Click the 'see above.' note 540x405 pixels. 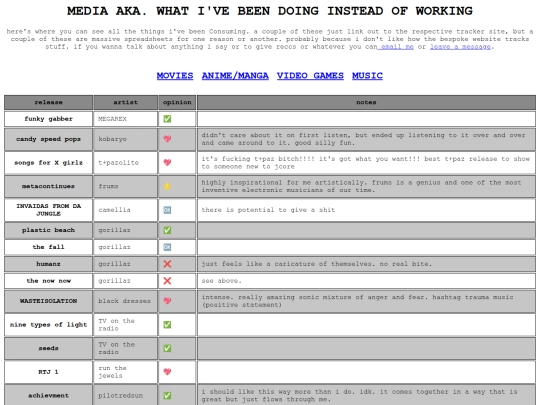[x=221, y=281]
